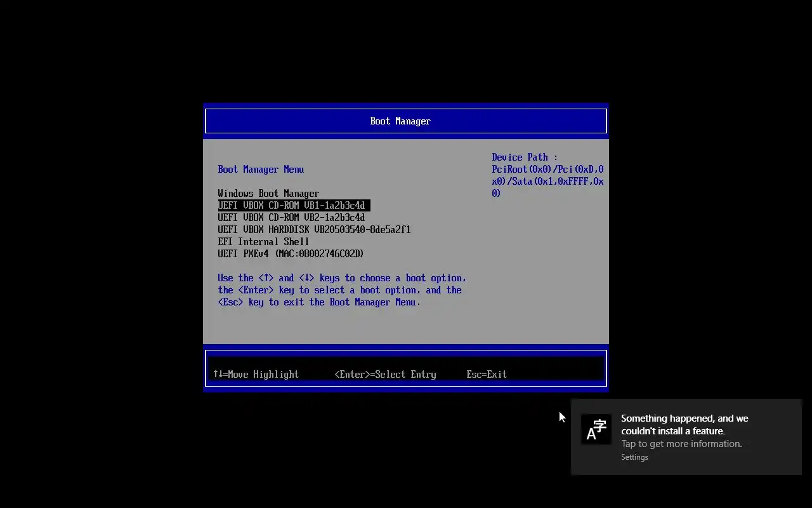Click the language icon in the notification
Viewport: 812px width, 508px height.
(596, 430)
